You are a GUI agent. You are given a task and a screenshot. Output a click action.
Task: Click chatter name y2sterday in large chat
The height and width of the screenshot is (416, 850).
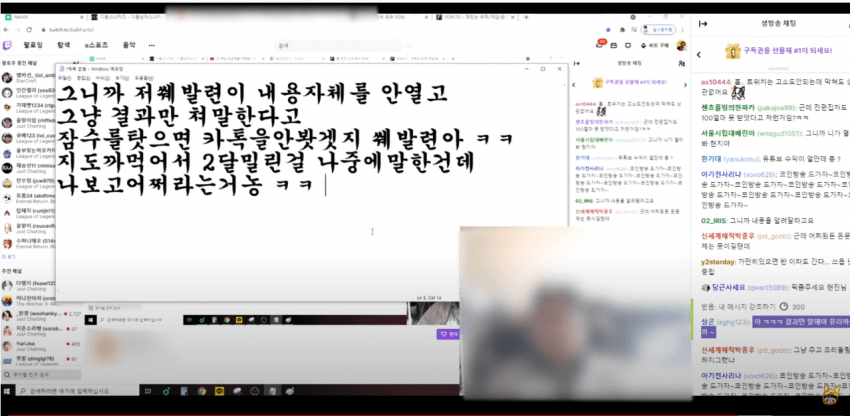718,261
